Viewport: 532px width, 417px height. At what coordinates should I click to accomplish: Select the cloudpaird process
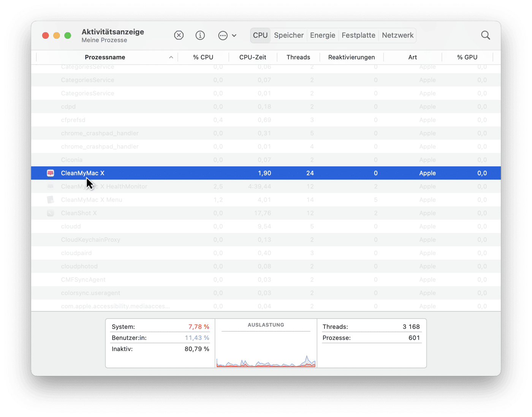tap(266, 253)
